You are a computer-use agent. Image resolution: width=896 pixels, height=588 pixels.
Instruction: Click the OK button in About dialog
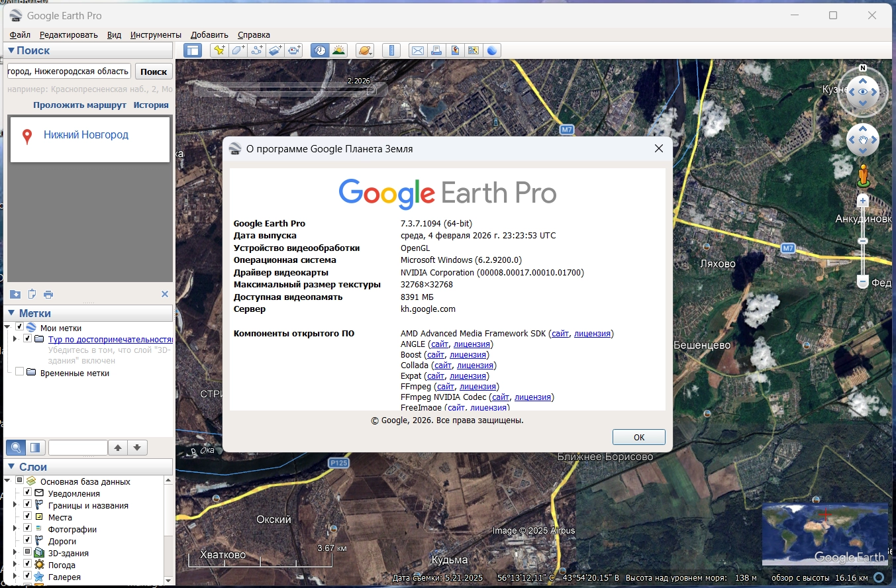pyautogui.click(x=638, y=437)
